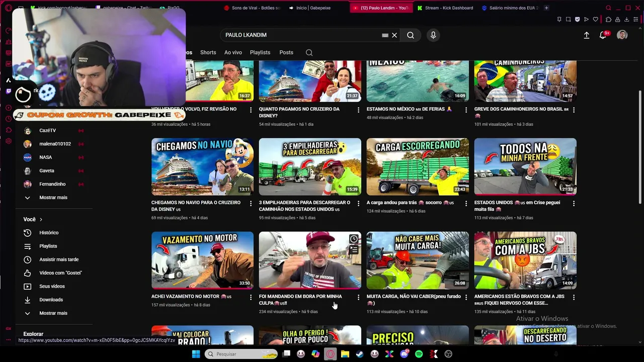This screenshot has height=362, width=644.
Task: Open CARGA ESCORREGANDO video thumbnail
Action: pos(418,166)
